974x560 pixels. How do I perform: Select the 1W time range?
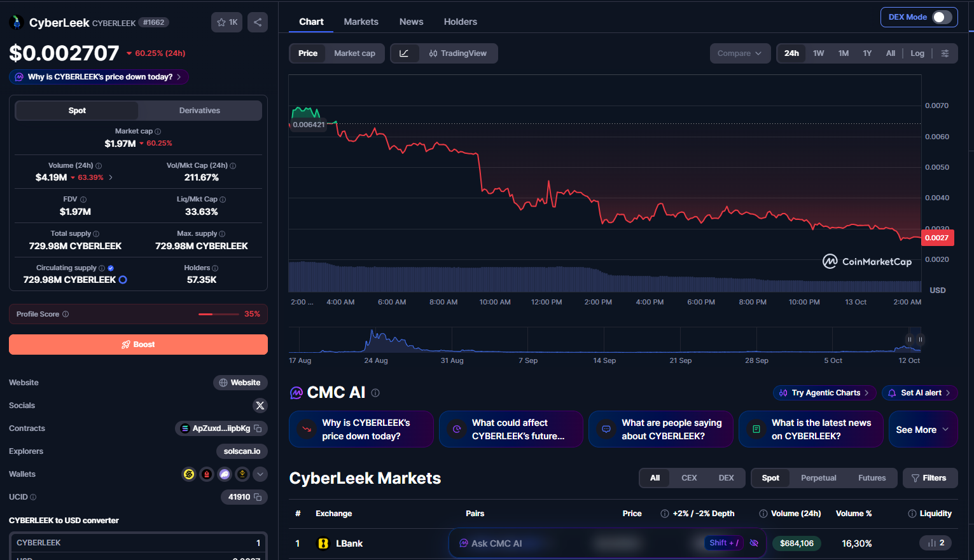pos(818,53)
